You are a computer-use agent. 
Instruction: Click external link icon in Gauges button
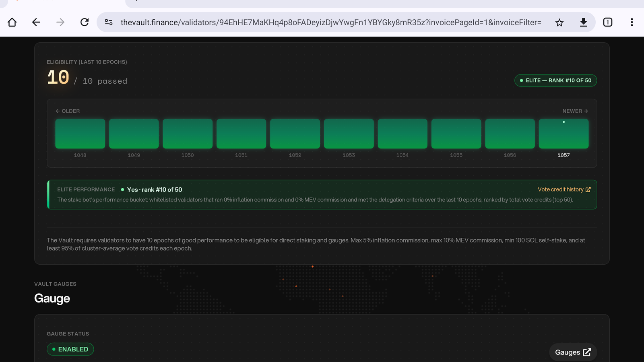(587, 352)
